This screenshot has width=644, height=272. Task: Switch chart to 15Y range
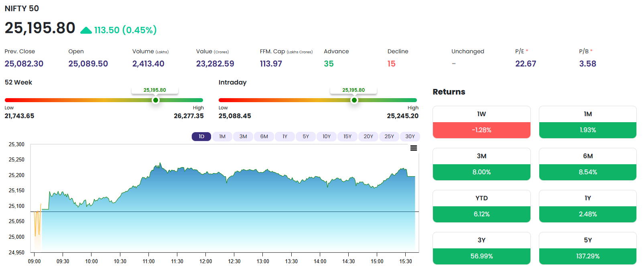[x=347, y=137]
